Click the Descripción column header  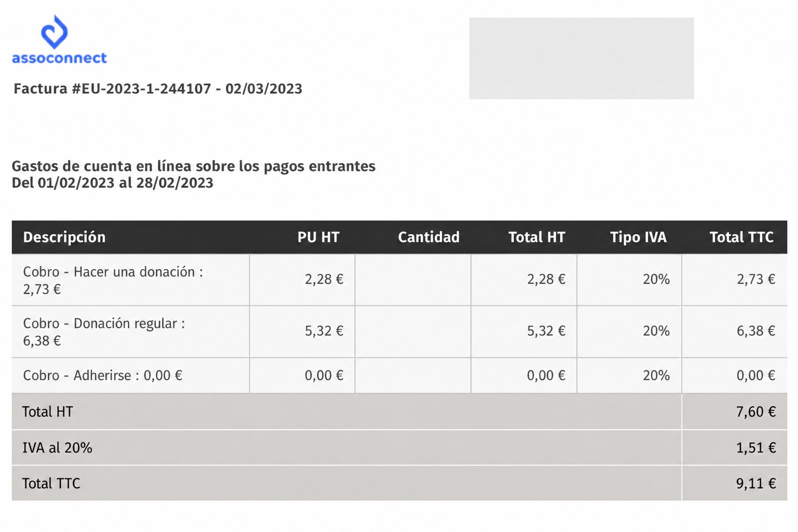point(64,237)
